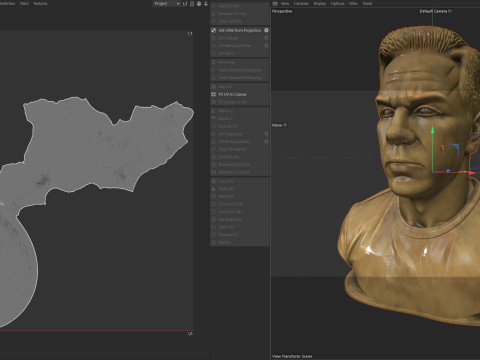Viewport: 480px width, 360px height.
Task: Open the viewport View menu
Action: (285, 4)
